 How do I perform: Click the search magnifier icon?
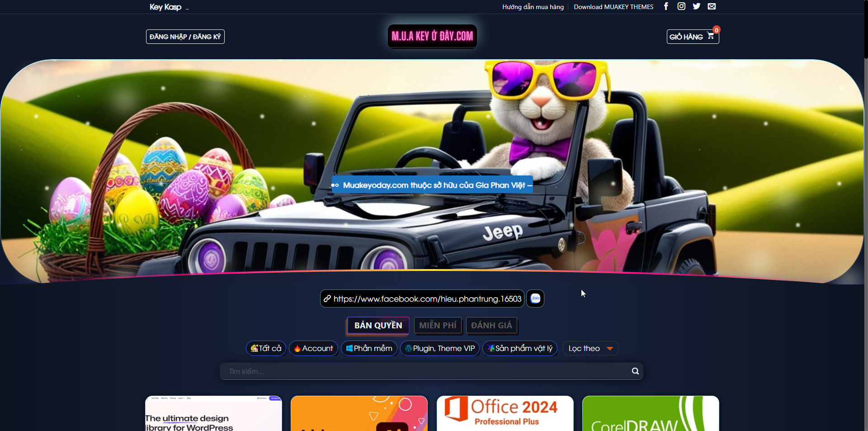click(635, 371)
